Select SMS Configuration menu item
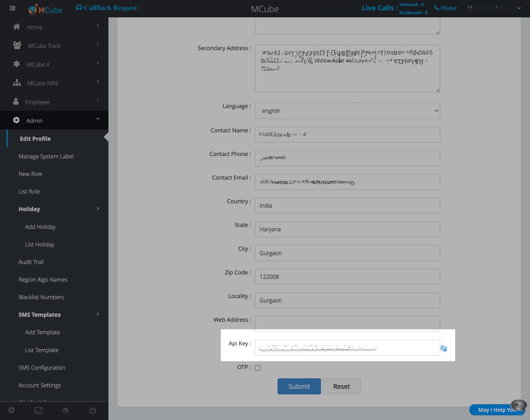The height and width of the screenshot is (420, 530). (x=42, y=367)
